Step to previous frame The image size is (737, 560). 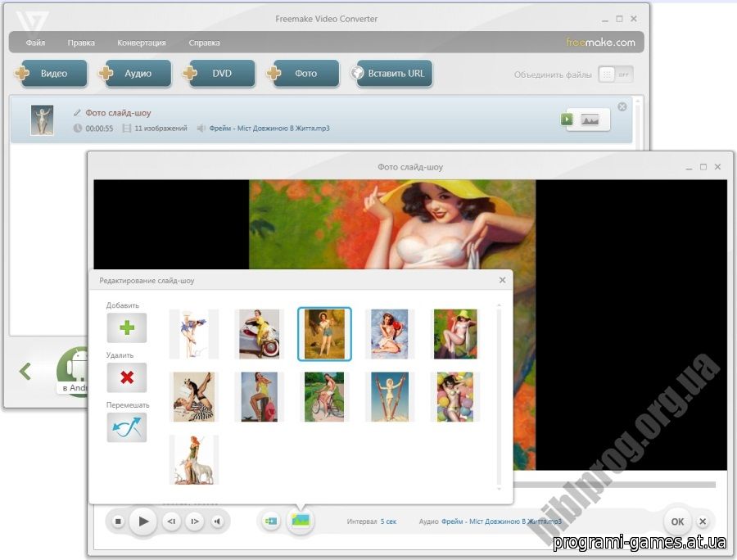172,521
